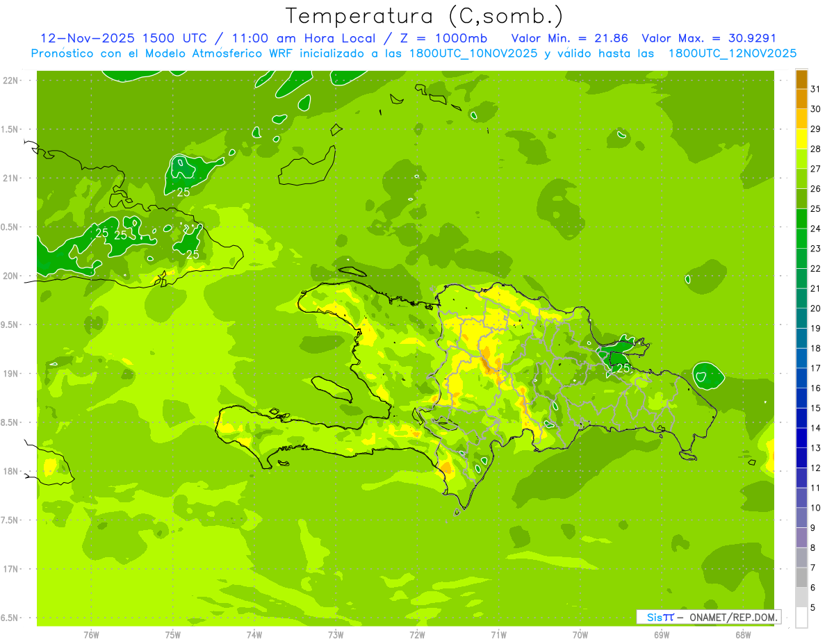
Task: Click the '21N' latitude axis label
Action: [12, 179]
